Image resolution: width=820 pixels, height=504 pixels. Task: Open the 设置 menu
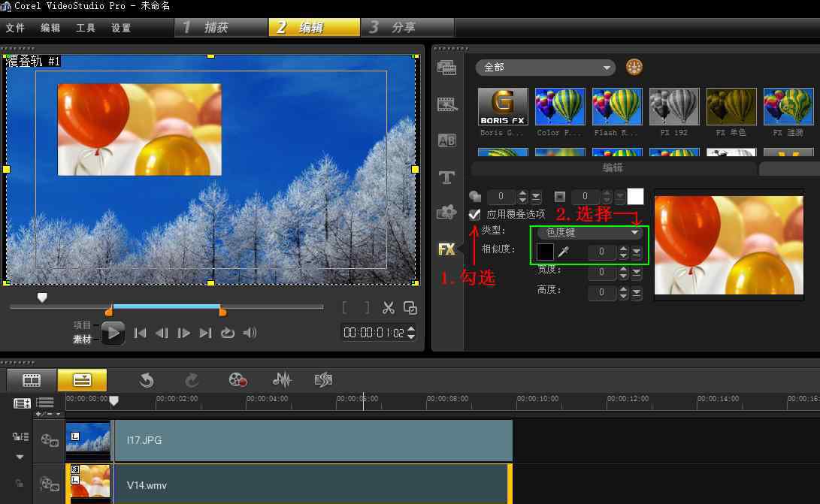pyautogui.click(x=121, y=28)
